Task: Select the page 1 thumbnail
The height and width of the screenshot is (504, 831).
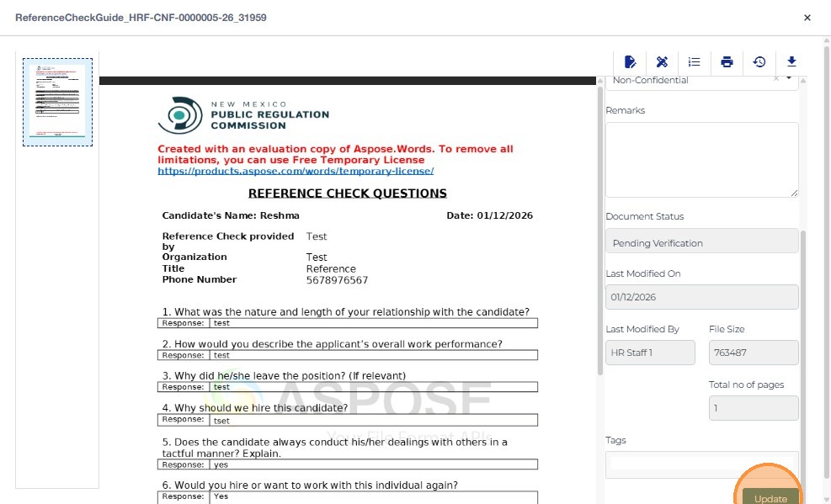Action: (x=57, y=102)
